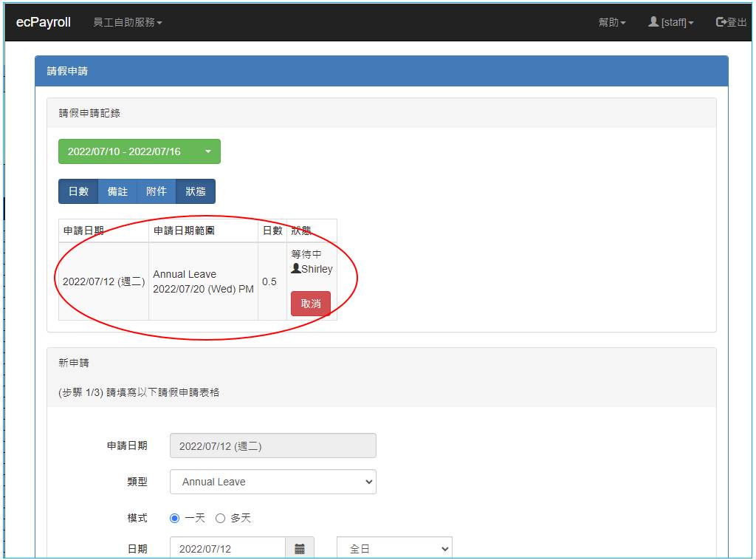Click the user silhouette icon beside [staff]

tap(653, 21)
